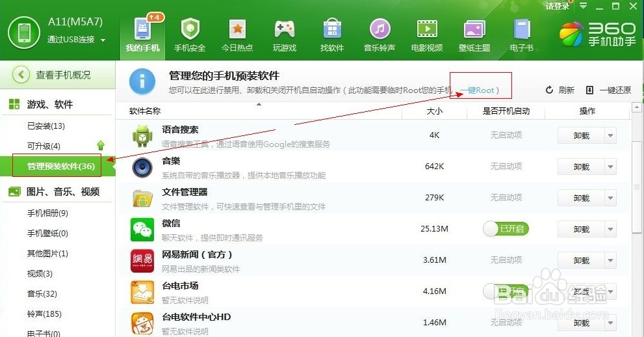Open 壁纸主题 picture icon
This screenshot has height=337, width=644.
(474, 29)
